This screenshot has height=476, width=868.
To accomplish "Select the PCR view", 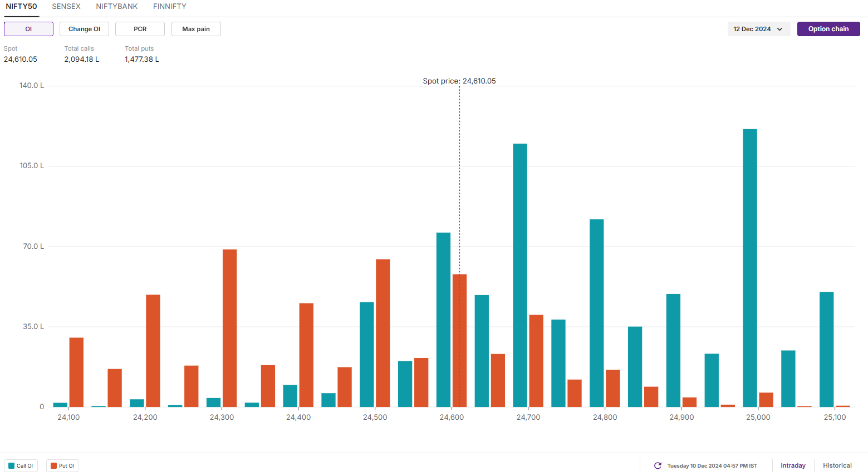I will coord(140,29).
